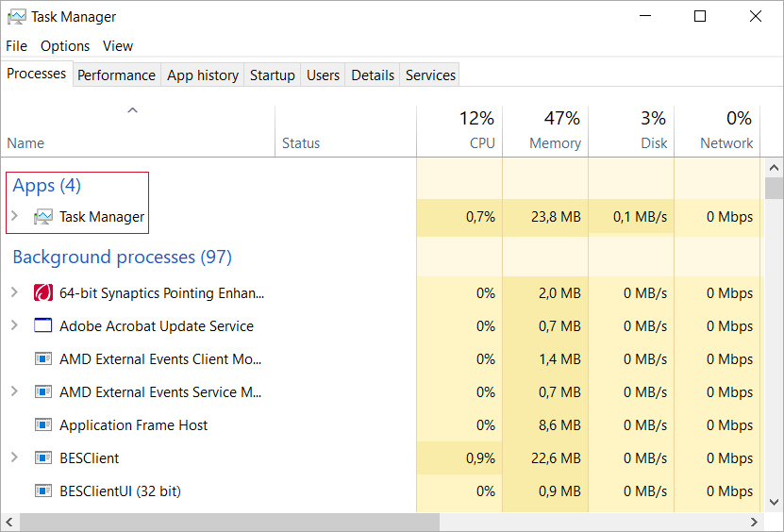Expand the AMD External Events Service row
Image resolution: width=784 pixels, height=532 pixels.
click(14, 392)
